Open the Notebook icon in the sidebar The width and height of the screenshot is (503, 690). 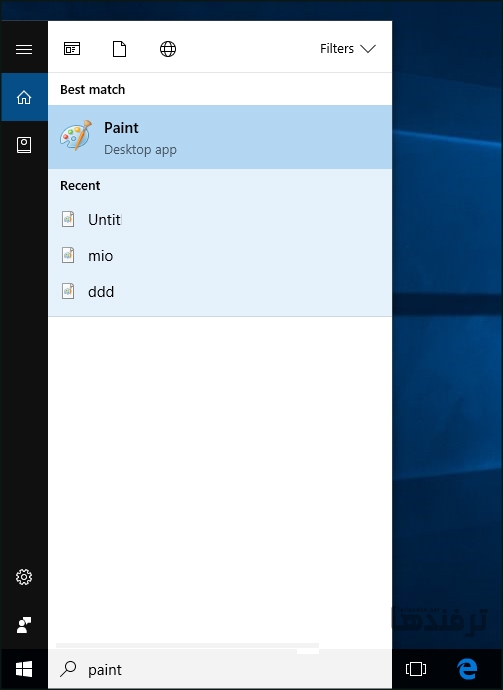[24, 145]
